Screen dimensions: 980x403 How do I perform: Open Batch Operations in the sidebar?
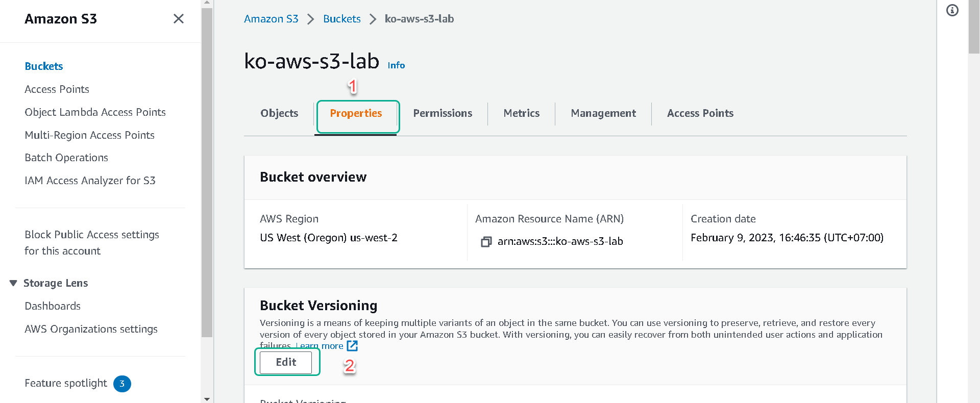tap(66, 158)
